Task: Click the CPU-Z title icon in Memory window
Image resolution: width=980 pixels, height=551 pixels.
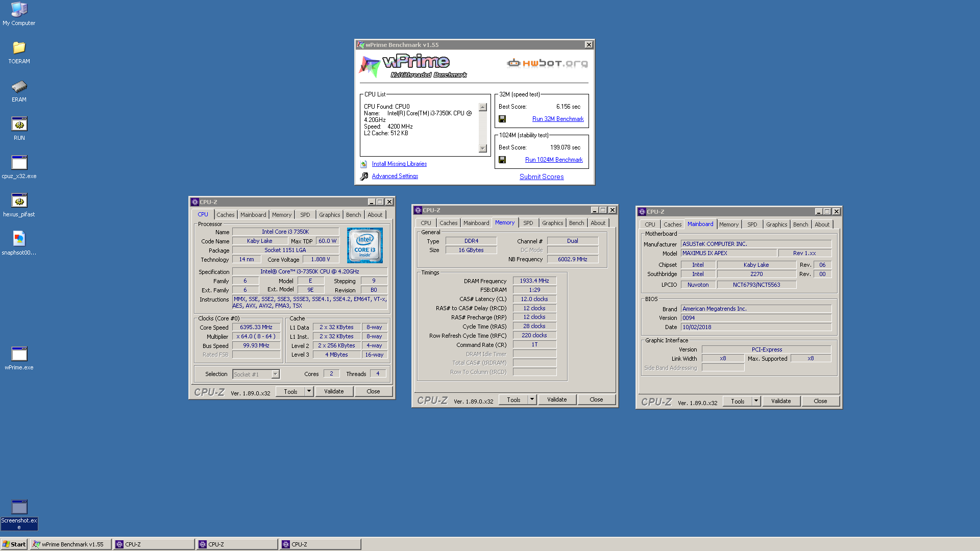Action: click(x=418, y=210)
